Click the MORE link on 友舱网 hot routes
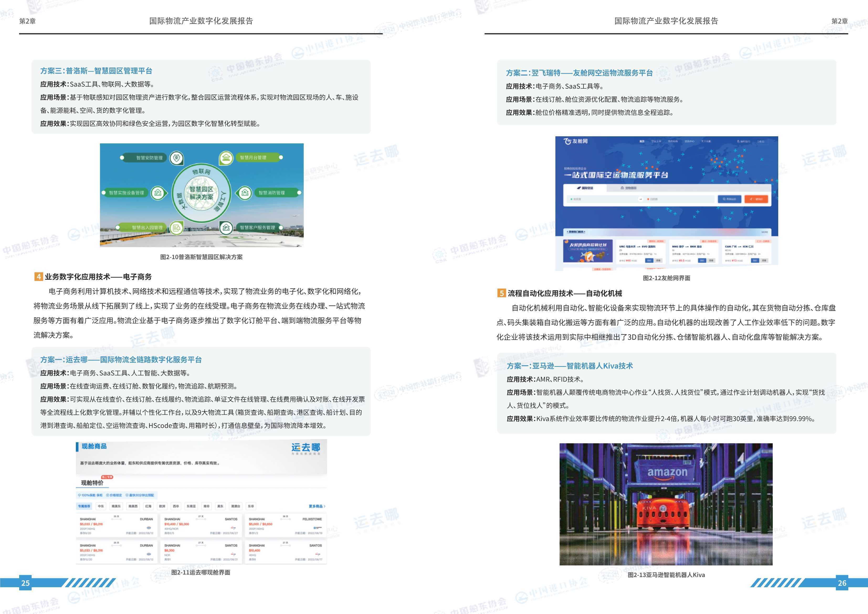This screenshot has height=614, width=868. tap(764, 232)
